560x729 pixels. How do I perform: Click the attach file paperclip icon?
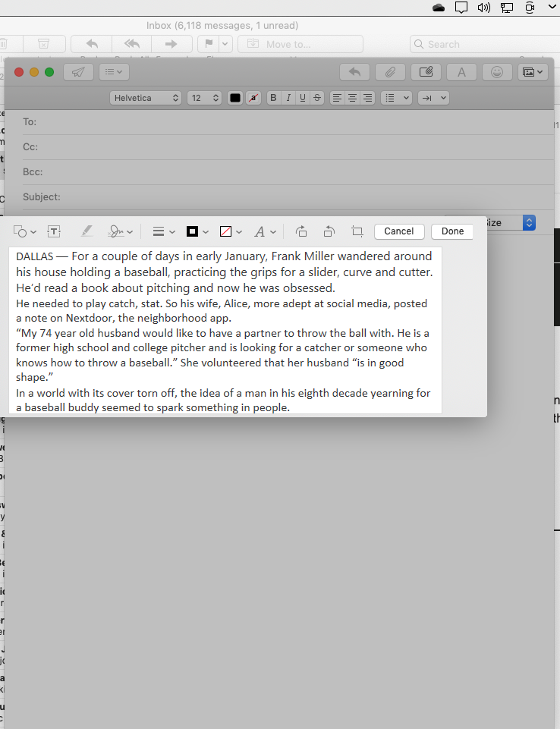click(x=390, y=72)
